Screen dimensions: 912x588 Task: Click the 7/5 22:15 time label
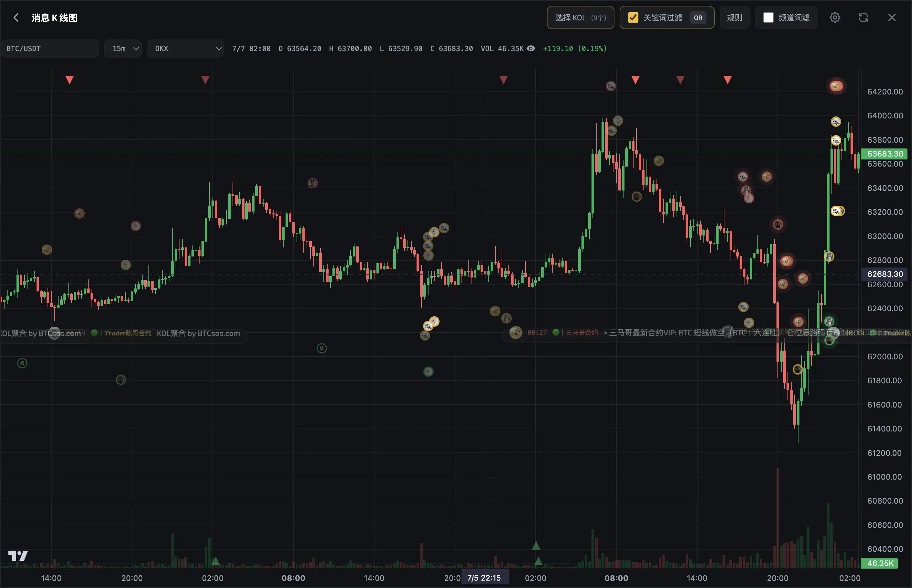484,578
